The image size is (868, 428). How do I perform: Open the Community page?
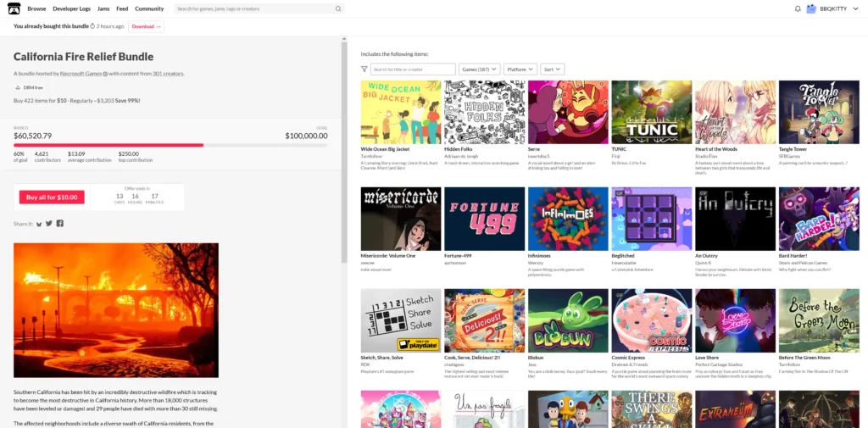149,8
